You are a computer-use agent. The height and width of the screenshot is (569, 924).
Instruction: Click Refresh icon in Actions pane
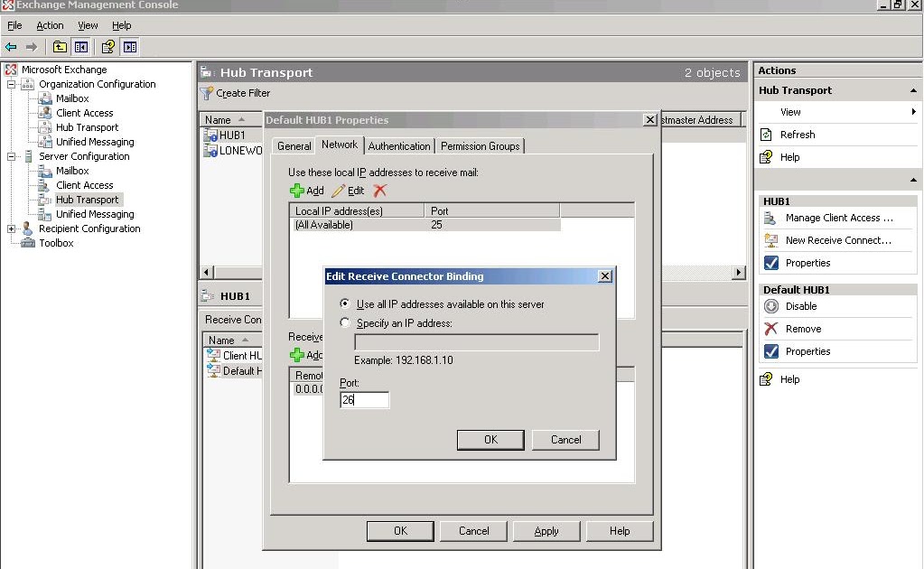[766, 135]
